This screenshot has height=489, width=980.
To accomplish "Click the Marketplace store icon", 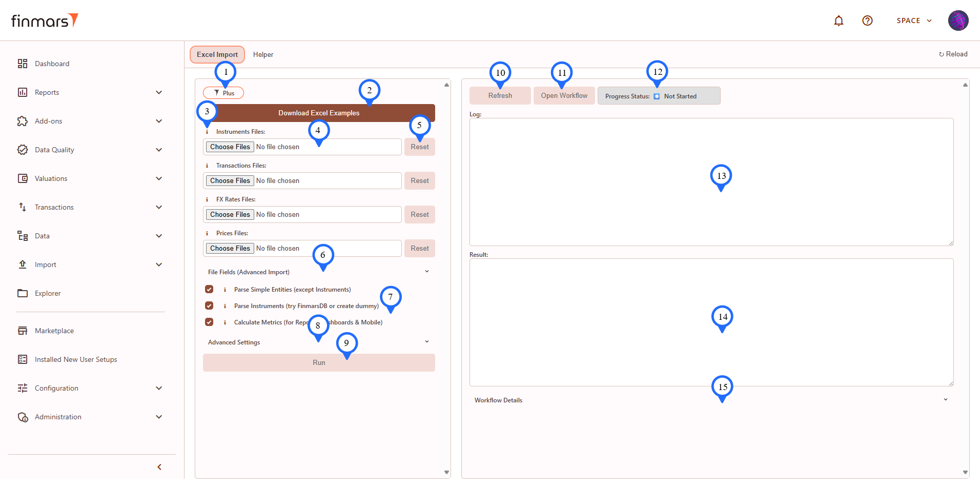I will click(x=23, y=331).
